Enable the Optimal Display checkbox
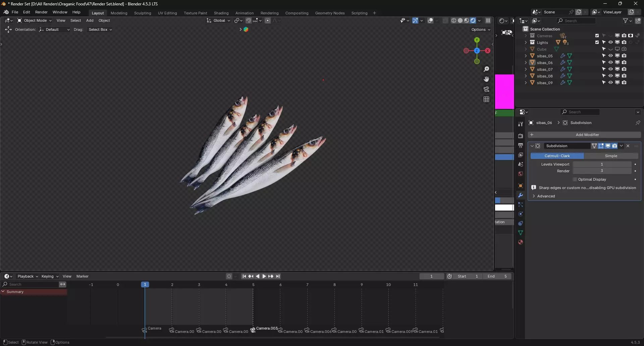This screenshot has width=644, height=346. 575,179
